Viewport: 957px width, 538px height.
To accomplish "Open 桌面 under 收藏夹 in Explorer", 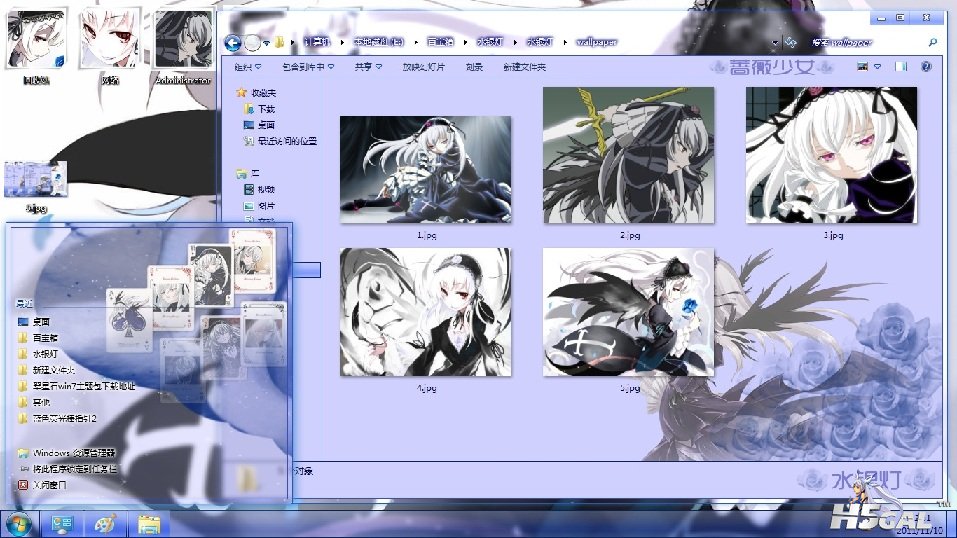I will coord(266,125).
